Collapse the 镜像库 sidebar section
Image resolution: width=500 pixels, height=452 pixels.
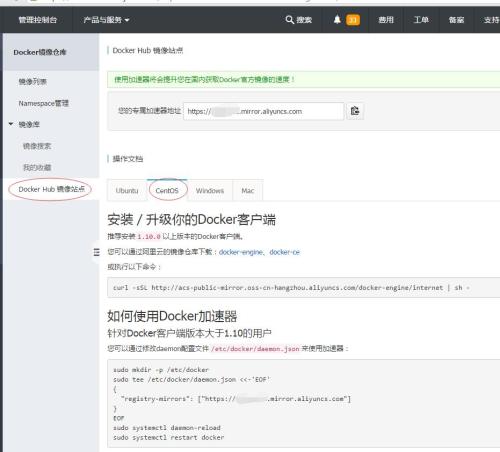[11, 124]
